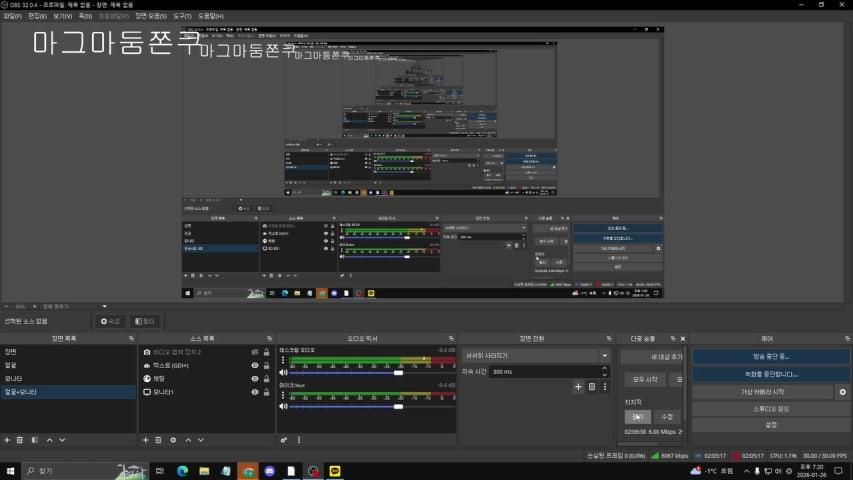853x480 pixels.
Task: Add a scene transition with plus icon
Action: point(578,387)
